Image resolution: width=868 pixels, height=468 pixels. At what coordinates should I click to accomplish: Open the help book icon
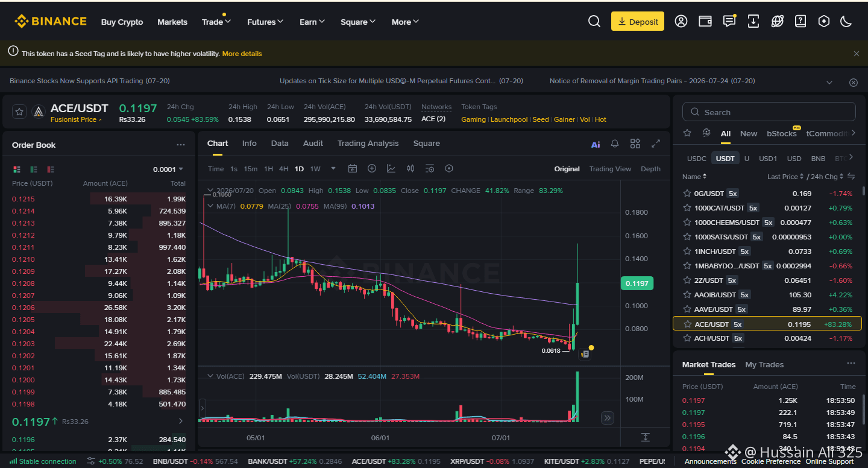click(x=800, y=21)
